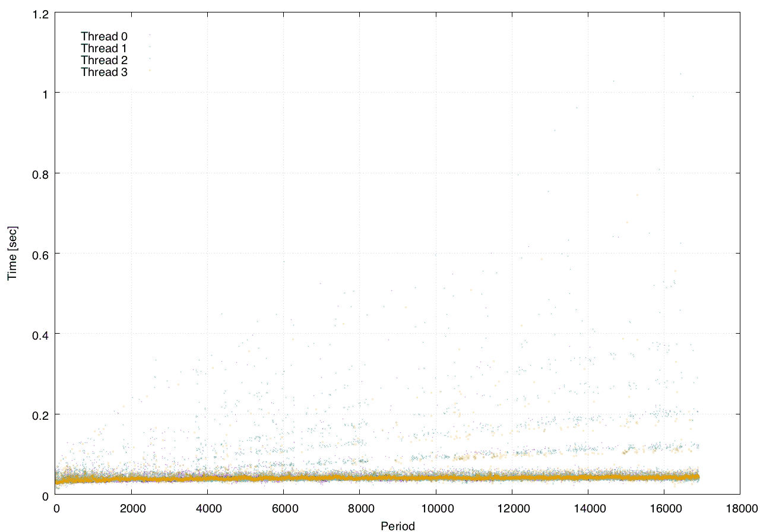
Task: Click the 12000 x-axis tick label
Action: (x=512, y=508)
